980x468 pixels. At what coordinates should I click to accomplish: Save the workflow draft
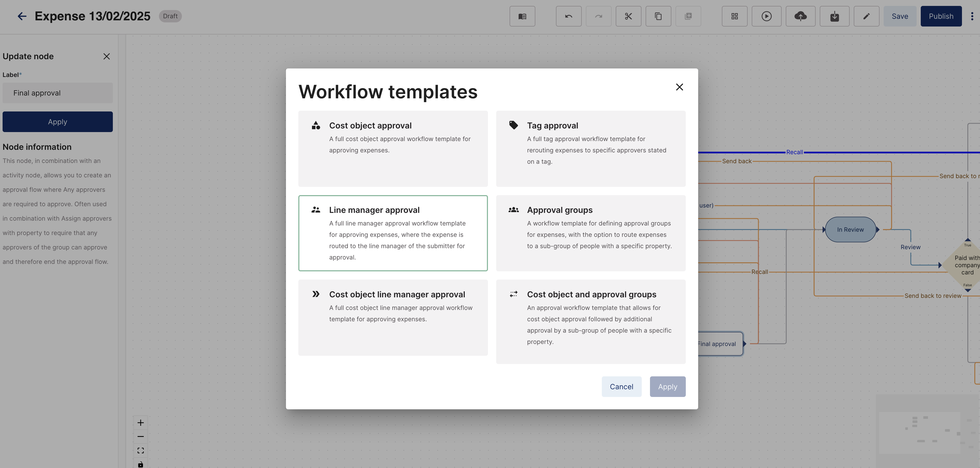[899, 16]
